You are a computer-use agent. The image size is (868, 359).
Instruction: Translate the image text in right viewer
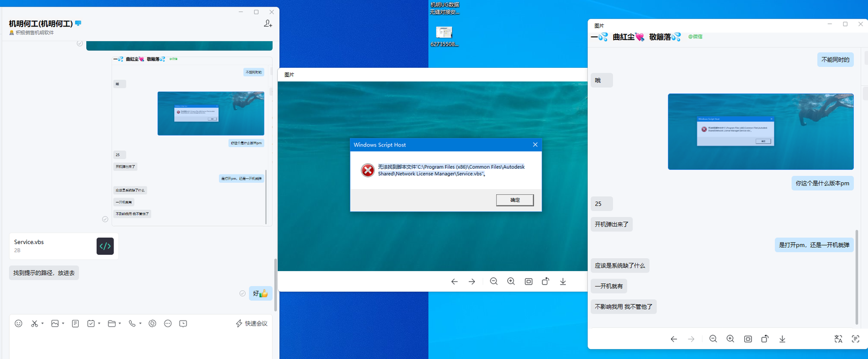(838, 339)
